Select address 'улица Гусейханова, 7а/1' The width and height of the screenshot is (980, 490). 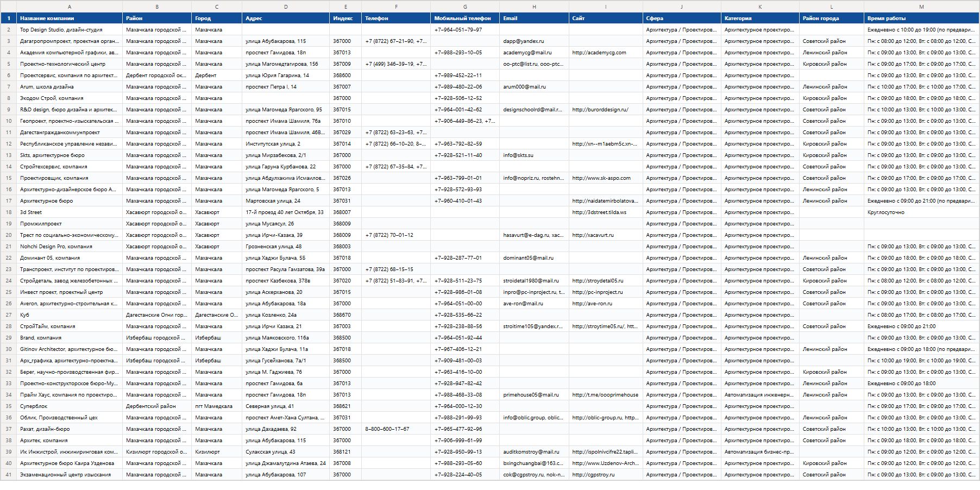click(x=286, y=361)
